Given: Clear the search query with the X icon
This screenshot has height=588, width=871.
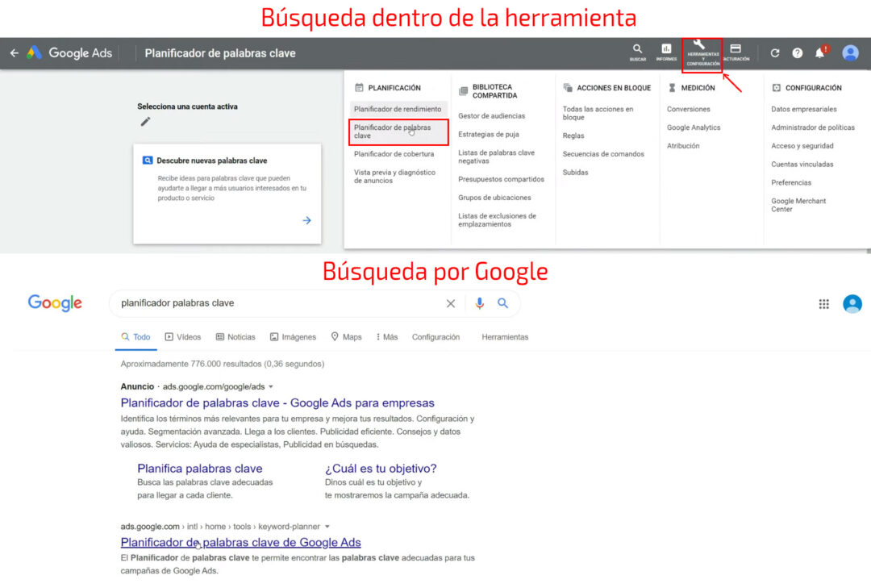Looking at the screenshot, I should coord(450,304).
